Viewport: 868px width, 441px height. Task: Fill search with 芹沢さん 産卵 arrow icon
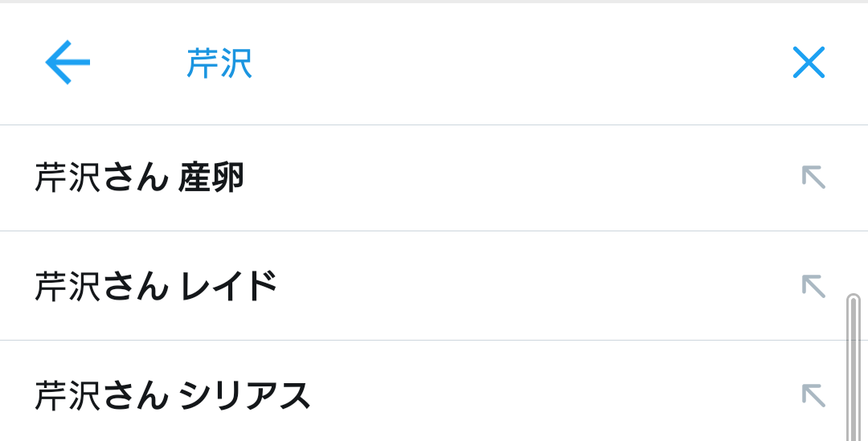(x=813, y=178)
